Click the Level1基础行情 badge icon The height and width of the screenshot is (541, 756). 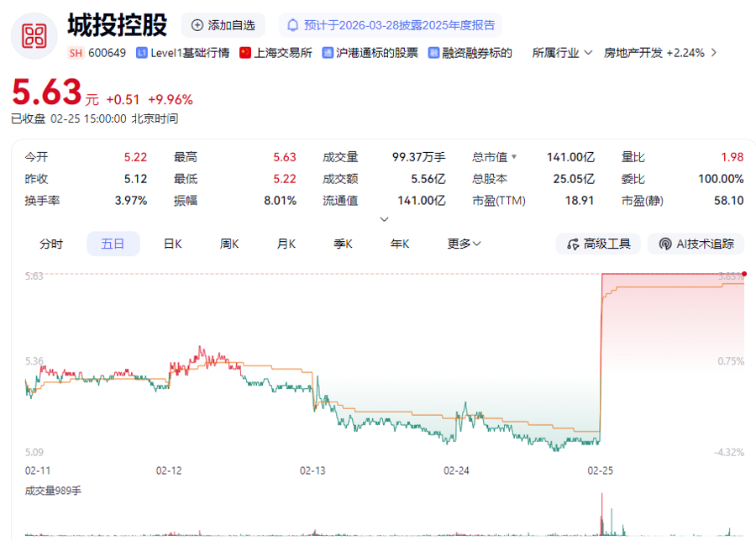pyautogui.click(x=142, y=53)
